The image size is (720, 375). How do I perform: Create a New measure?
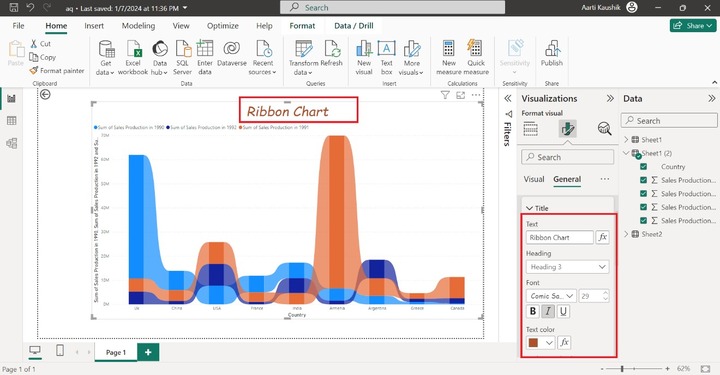click(449, 57)
